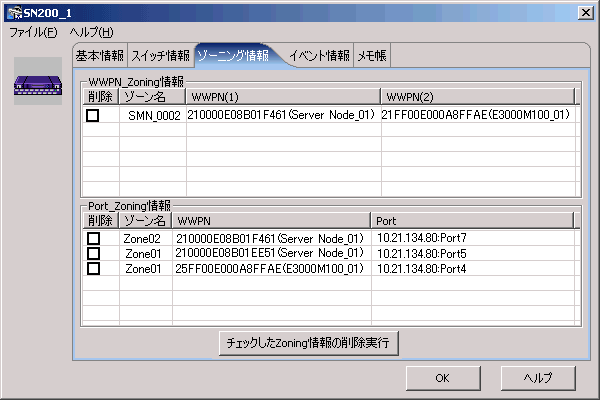The image size is (600, 400).
Task: Select the 10.21.134.80:Port7 cell
Action: point(473,238)
